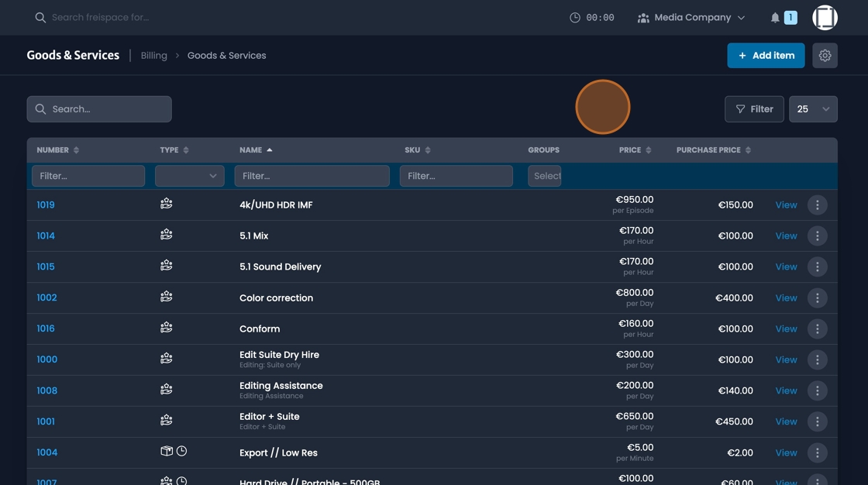
Task: Open settings with the gear icon
Action: (x=825, y=55)
